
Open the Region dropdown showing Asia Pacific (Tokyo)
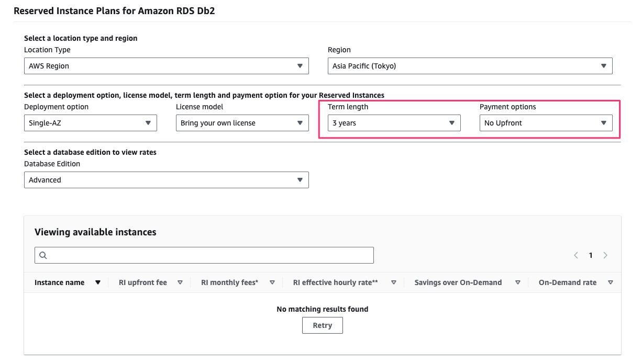[x=470, y=66]
